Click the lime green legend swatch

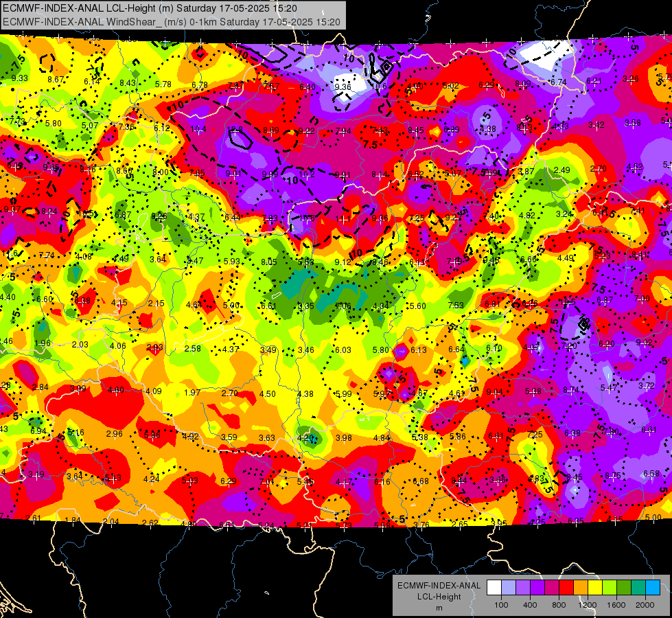[610, 588]
